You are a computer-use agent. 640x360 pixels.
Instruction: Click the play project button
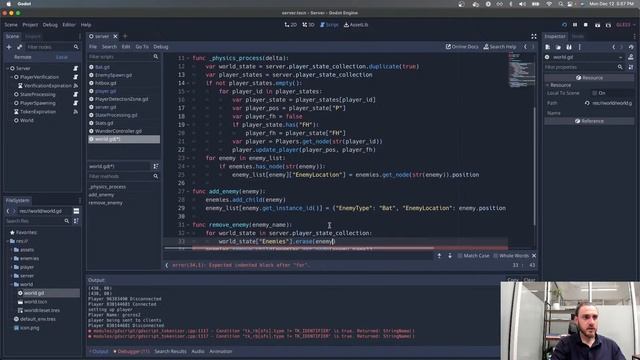pyautogui.click(x=564, y=25)
